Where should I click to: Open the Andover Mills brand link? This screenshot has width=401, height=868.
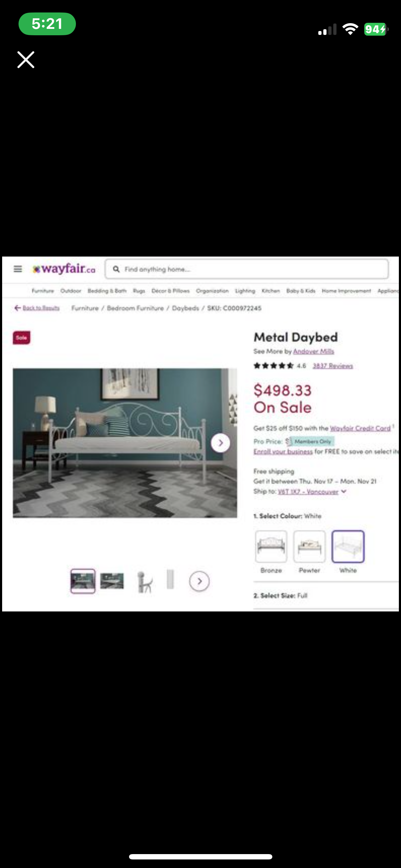(314, 351)
